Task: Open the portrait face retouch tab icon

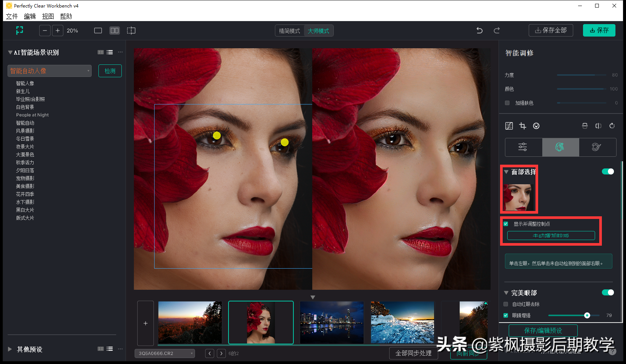Action: (560, 147)
